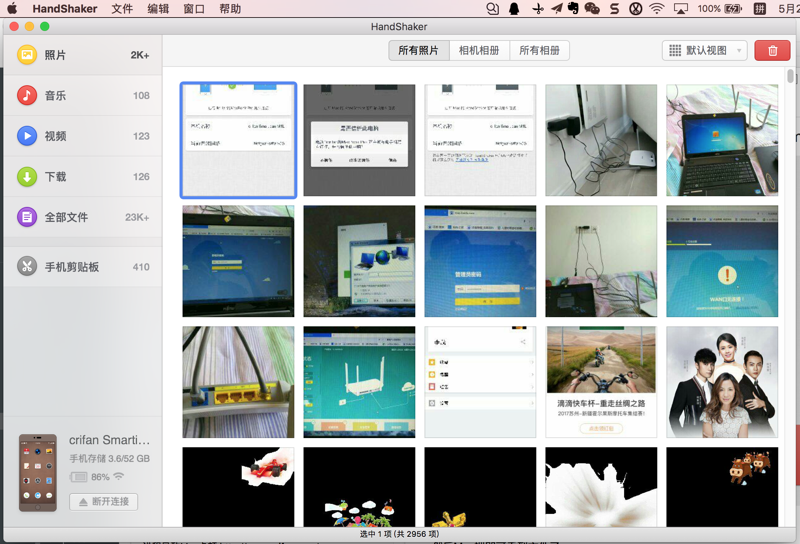This screenshot has width=800, height=544.
Task: Select the first selected screenshot thumbnail with blue border
Action: pyautogui.click(x=238, y=140)
